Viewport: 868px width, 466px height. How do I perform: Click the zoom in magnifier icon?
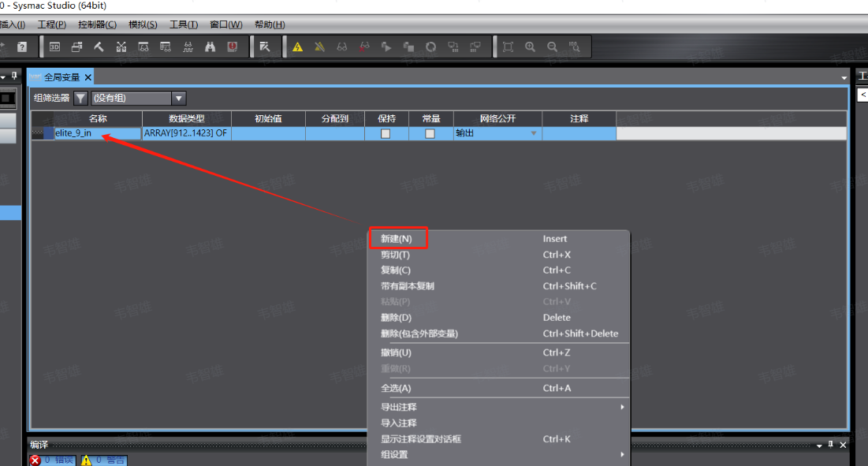point(530,47)
